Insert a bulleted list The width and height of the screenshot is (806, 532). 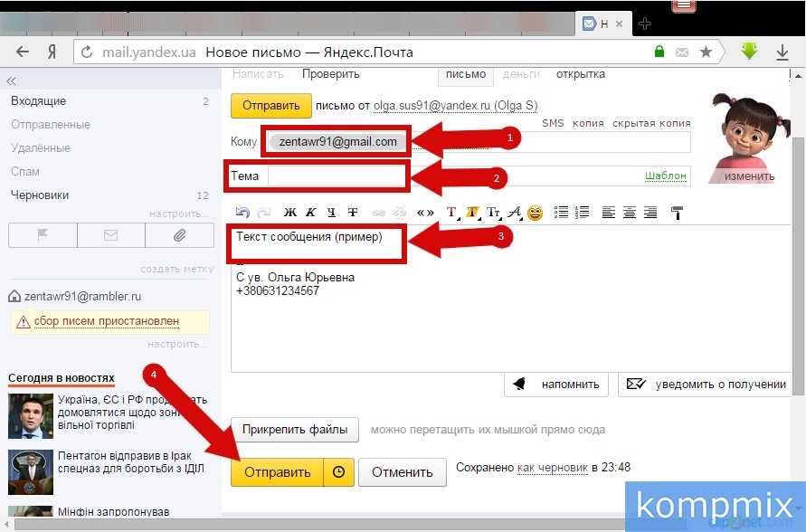pyautogui.click(x=562, y=213)
